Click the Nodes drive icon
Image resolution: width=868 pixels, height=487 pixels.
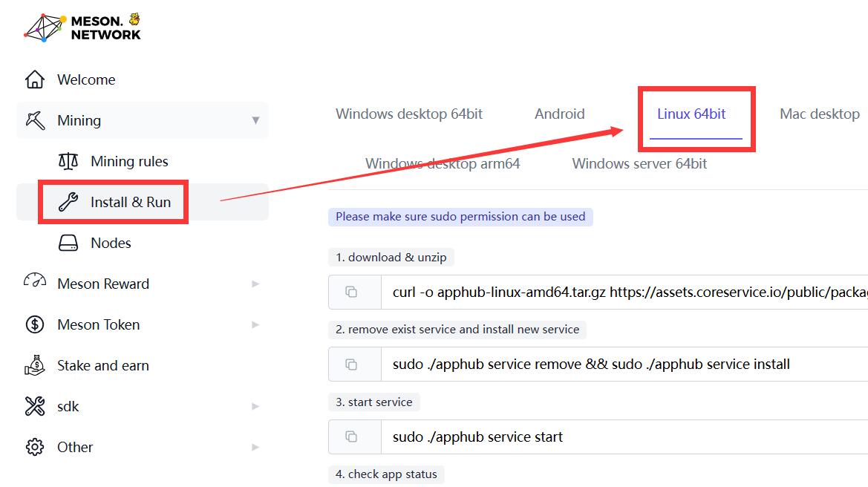click(68, 243)
